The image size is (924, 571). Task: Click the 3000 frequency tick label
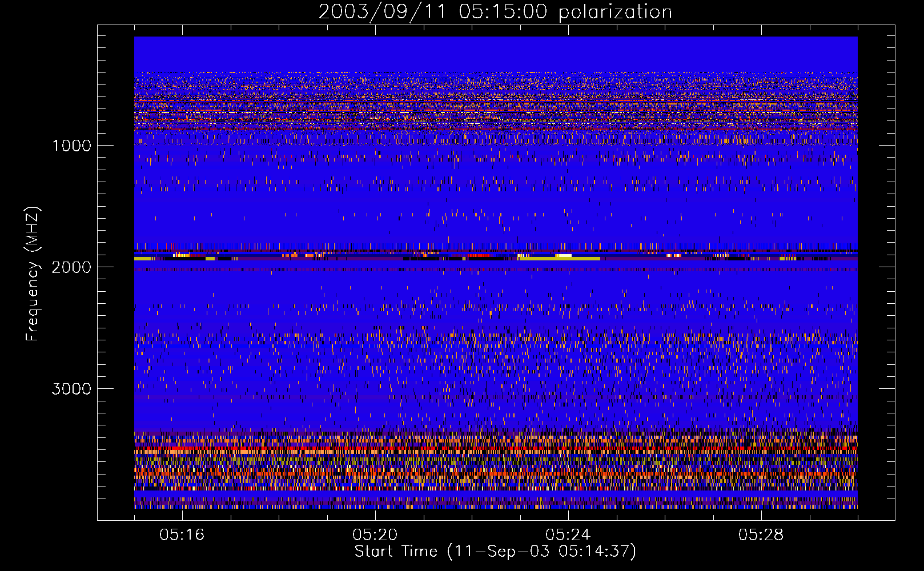(71, 389)
